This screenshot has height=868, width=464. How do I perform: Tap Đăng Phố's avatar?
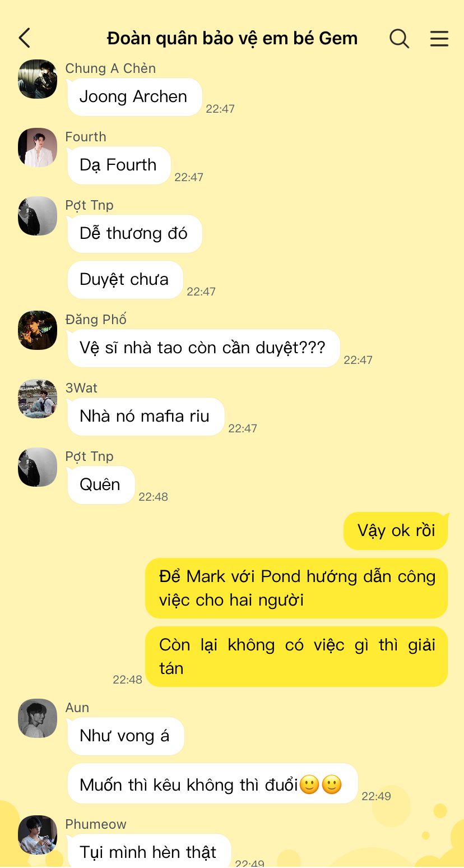pos(38,330)
